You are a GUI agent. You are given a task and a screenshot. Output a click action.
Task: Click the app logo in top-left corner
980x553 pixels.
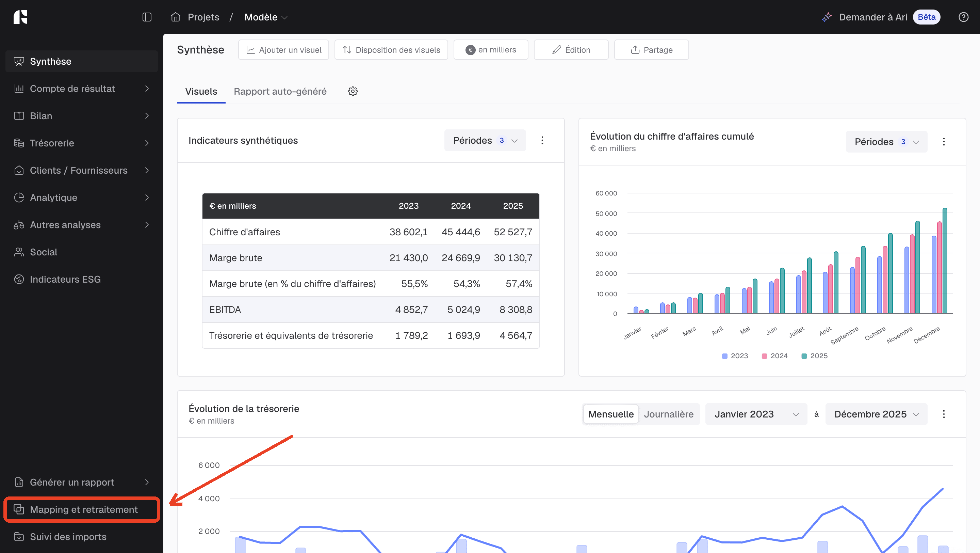point(20,17)
